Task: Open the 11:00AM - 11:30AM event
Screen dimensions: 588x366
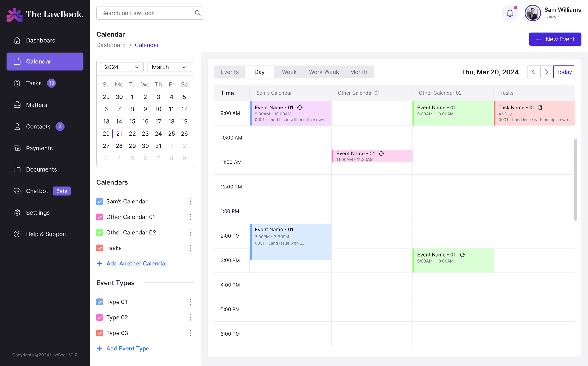Action: (372, 156)
